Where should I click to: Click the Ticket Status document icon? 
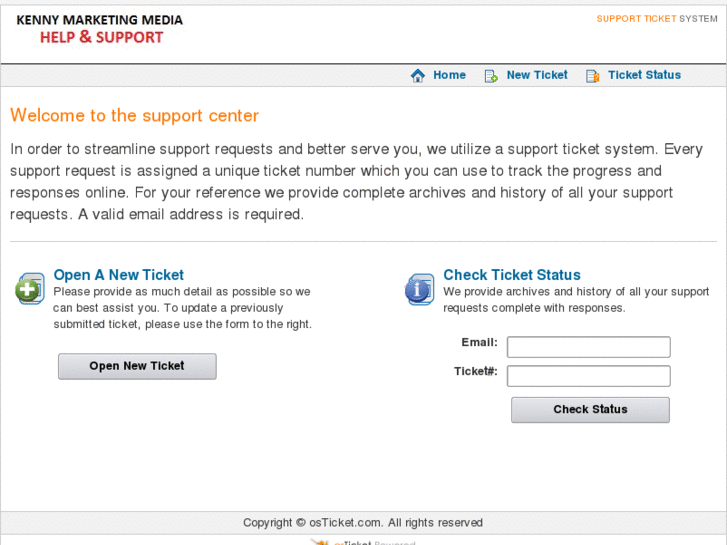592,76
